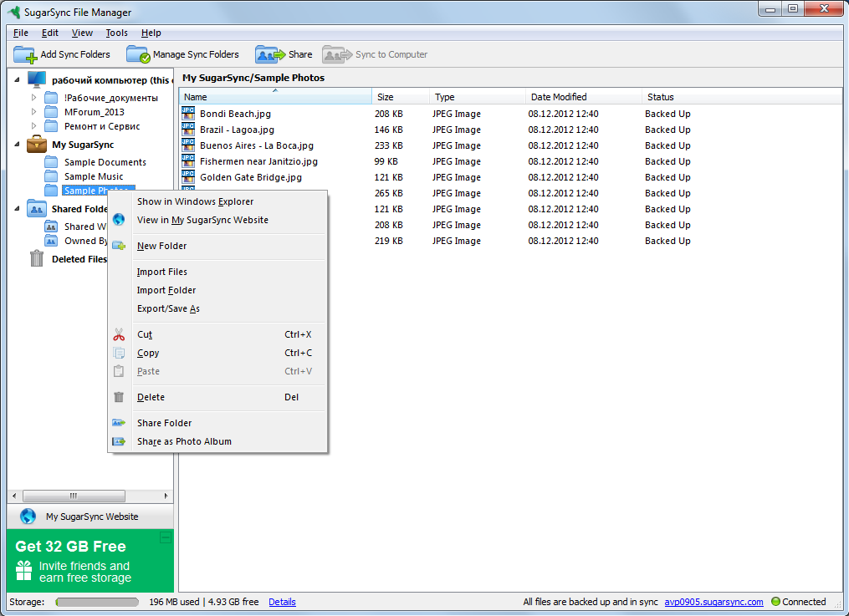Click the folder icon of MForum_2013
The width and height of the screenshot is (849, 616).
click(x=51, y=112)
